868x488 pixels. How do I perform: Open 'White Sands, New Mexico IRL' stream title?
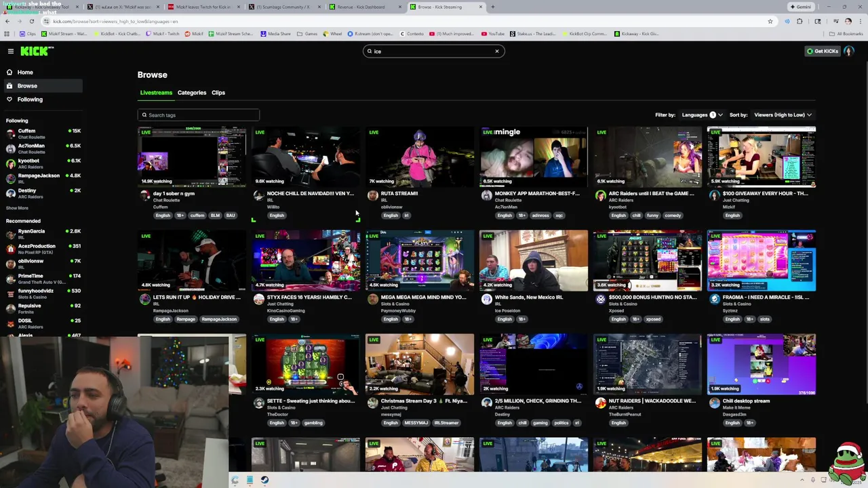tap(529, 297)
